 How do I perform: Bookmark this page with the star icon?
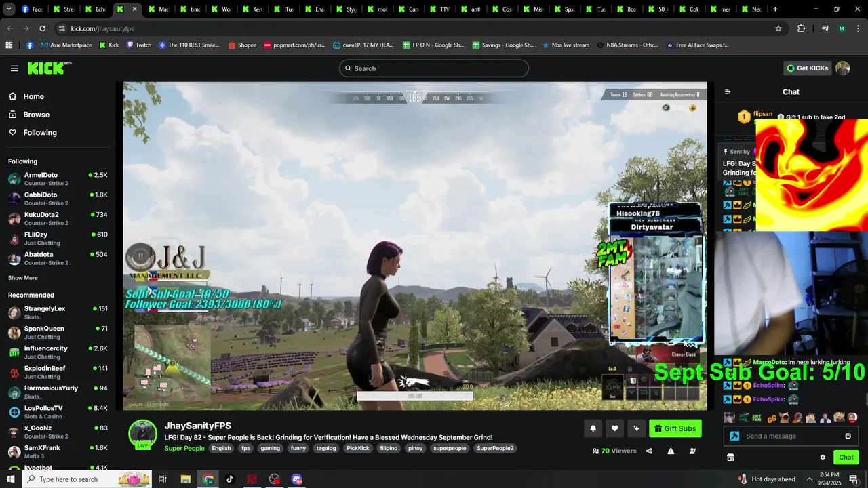point(778,28)
